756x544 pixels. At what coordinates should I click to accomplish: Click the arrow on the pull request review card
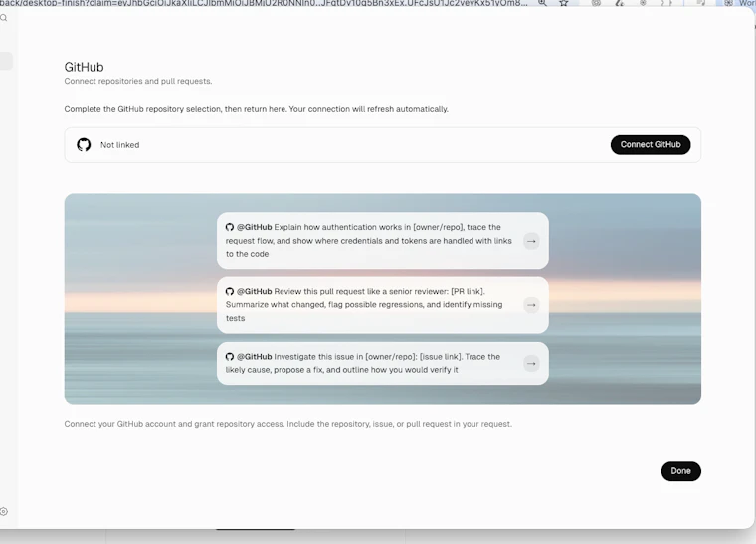click(531, 305)
